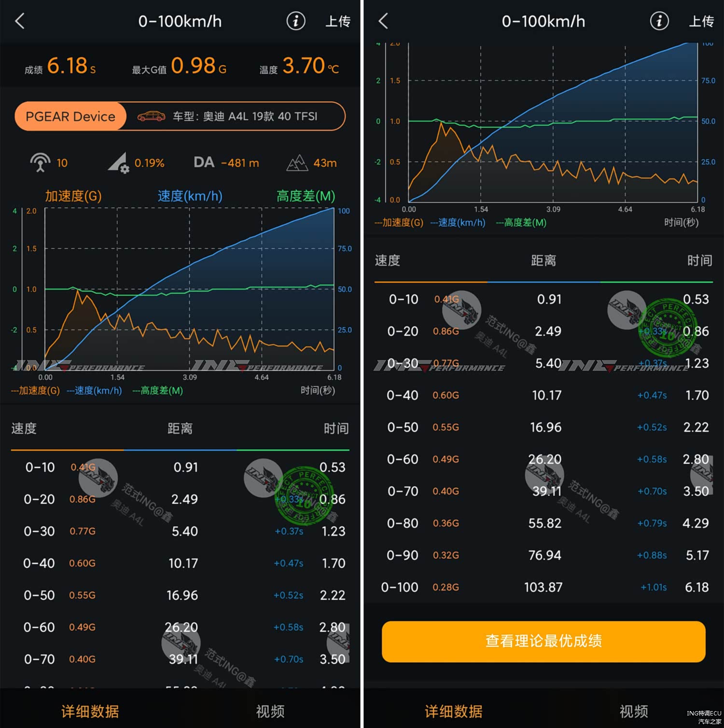Tap 上传 upload on the left screen
Image resolution: width=724 pixels, height=728 pixels.
(x=338, y=21)
